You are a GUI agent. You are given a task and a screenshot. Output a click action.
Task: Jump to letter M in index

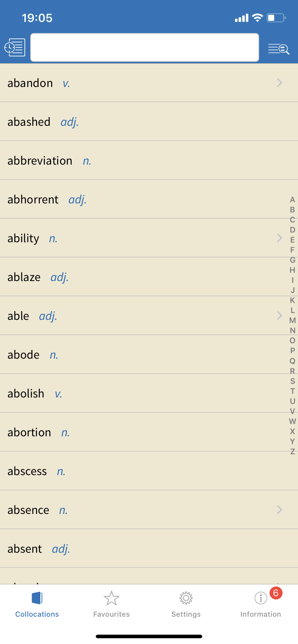coord(293,321)
